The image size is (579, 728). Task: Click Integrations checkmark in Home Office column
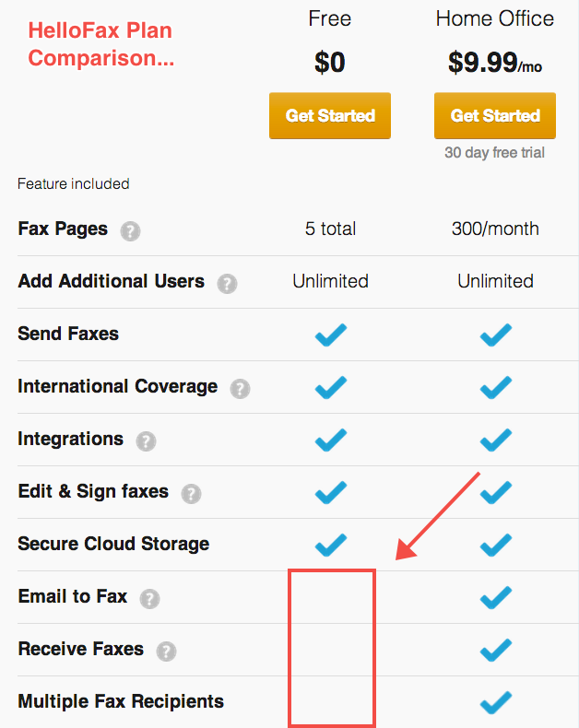[495, 440]
